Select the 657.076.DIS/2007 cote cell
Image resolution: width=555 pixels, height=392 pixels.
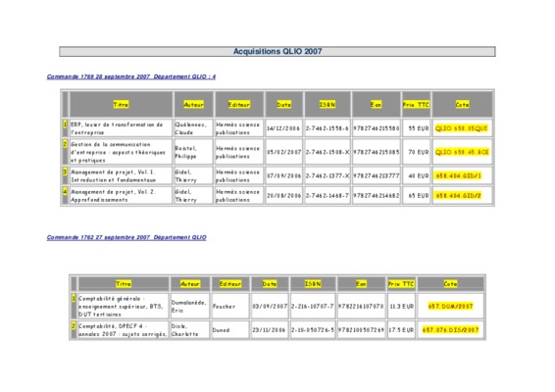[x=450, y=330]
